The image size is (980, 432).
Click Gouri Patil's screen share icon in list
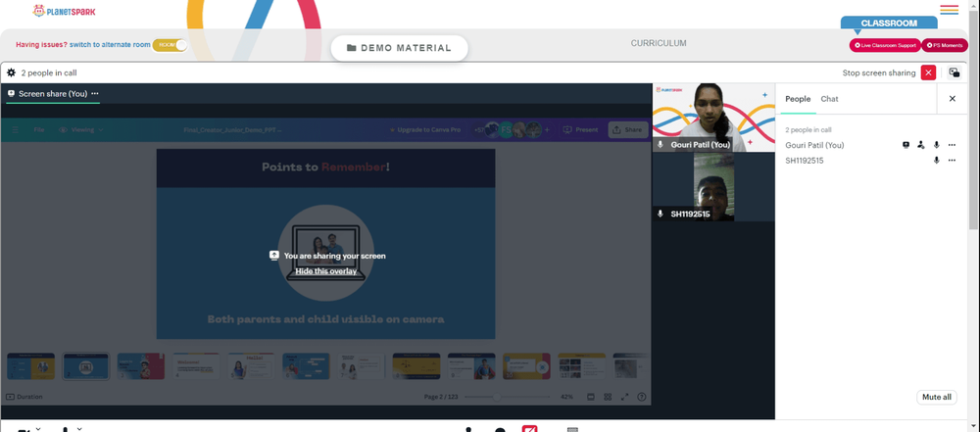906,145
